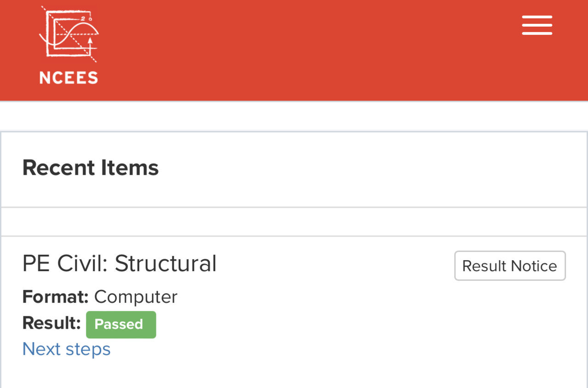Open the Result Notice for PE Civil
Image resolution: width=588 pixels, height=388 pixels.
coord(510,266)
